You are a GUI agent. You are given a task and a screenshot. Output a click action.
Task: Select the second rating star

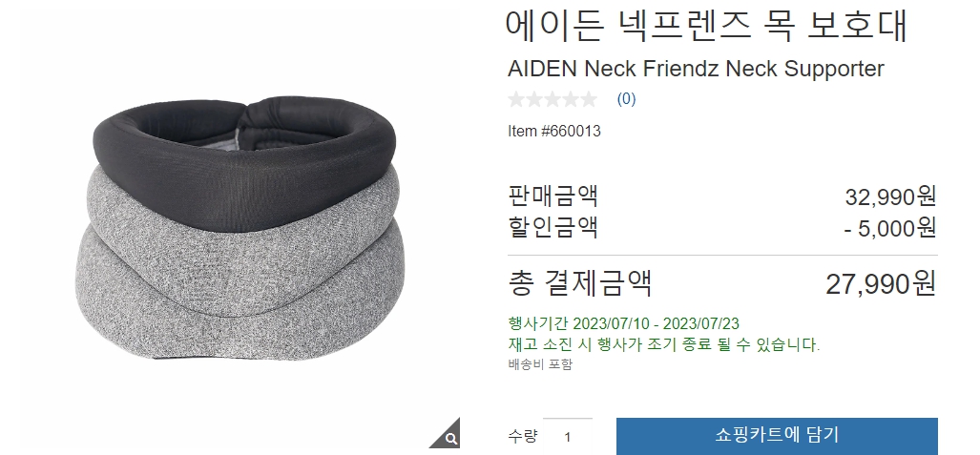tap(534, 99)
